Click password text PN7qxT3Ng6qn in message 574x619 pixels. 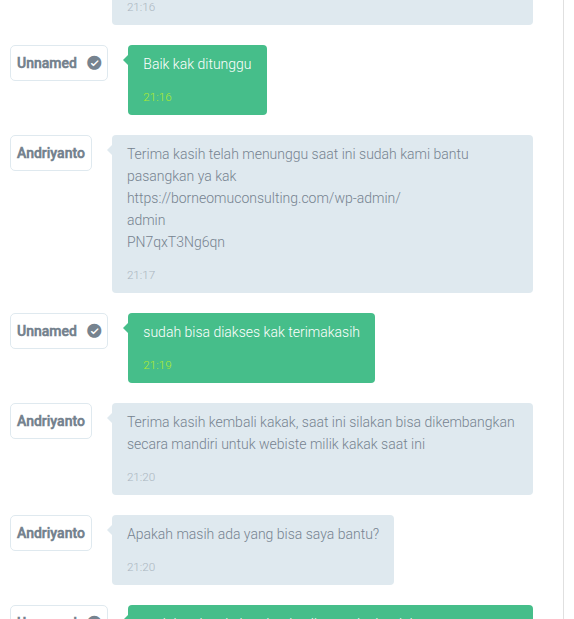point(176,242)
